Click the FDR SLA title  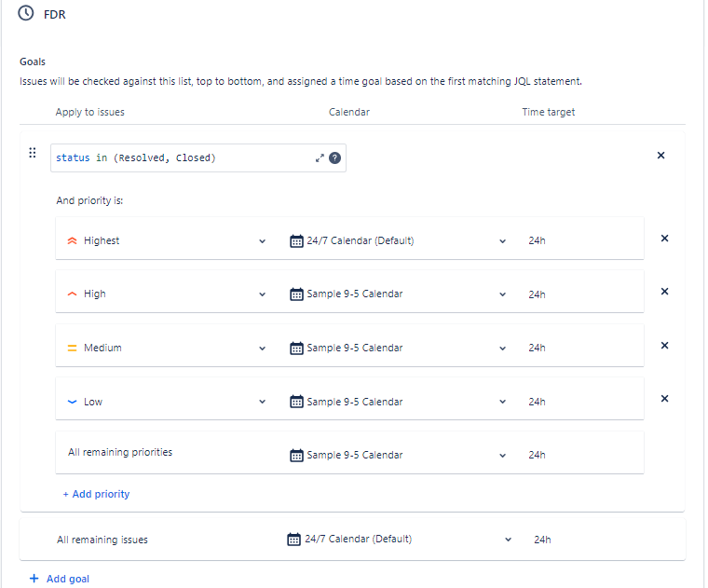pos(55,15)
